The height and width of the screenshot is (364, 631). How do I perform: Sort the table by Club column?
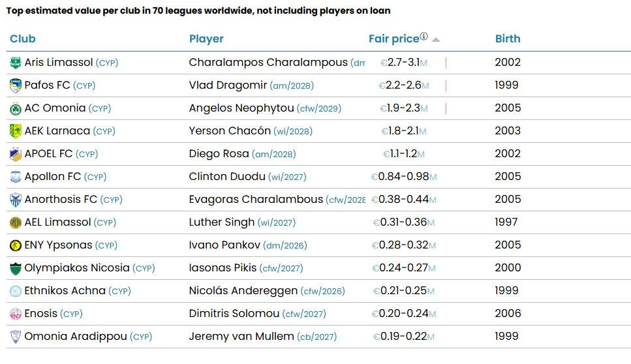pos(23,38)
